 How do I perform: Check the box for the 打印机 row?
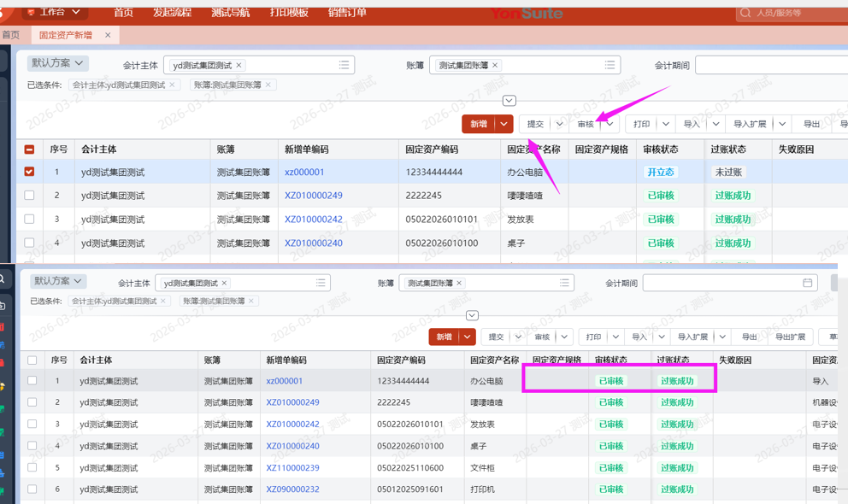(x=32, y=489)
